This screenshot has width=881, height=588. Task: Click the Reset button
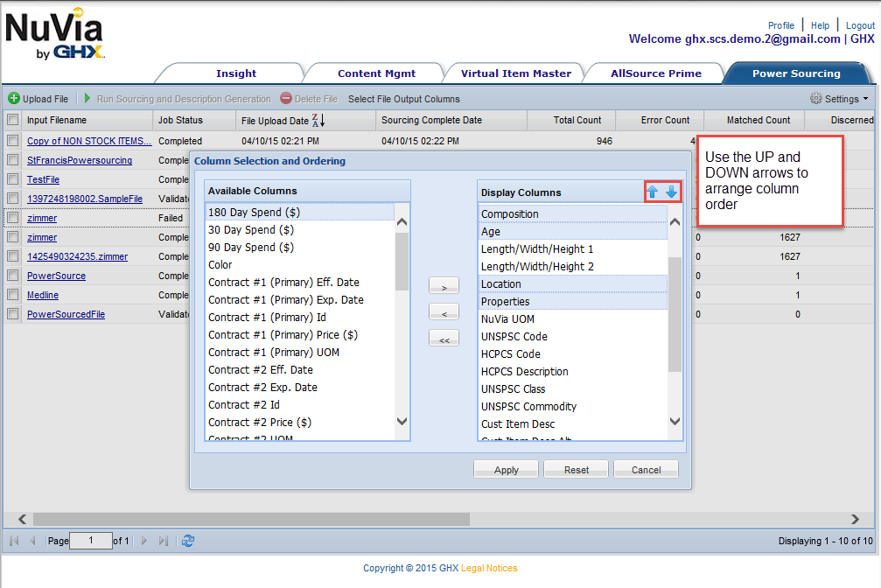pos(577,469)
